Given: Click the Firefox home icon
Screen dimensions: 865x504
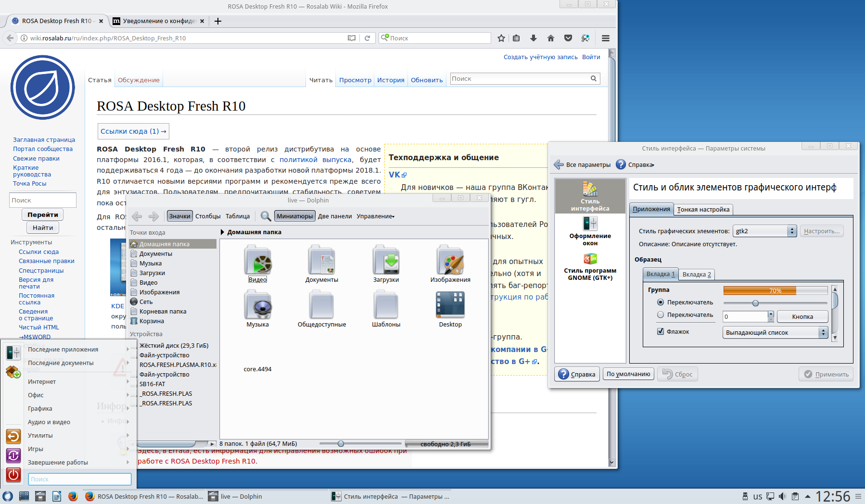Looking at the screenshot, I should (551, 38).
